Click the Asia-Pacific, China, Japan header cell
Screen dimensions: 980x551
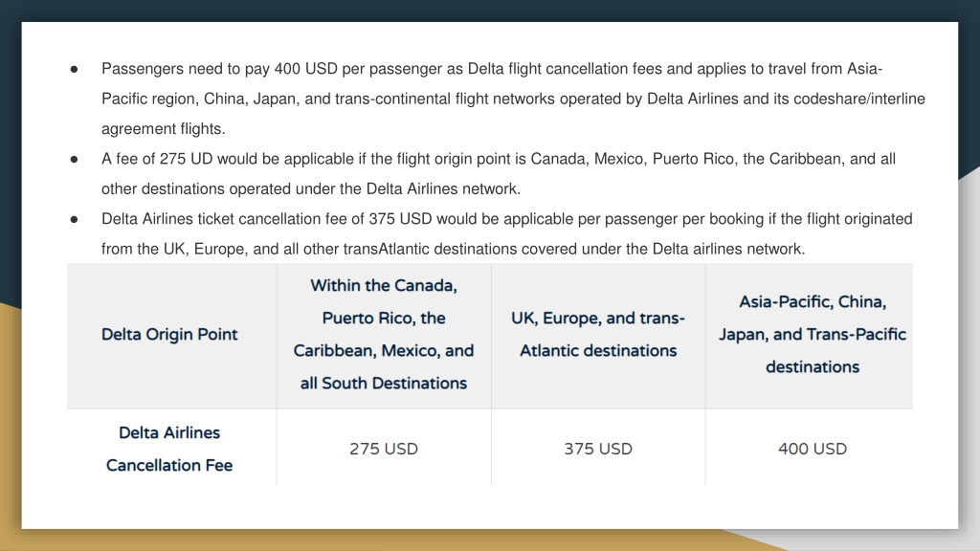810,336
